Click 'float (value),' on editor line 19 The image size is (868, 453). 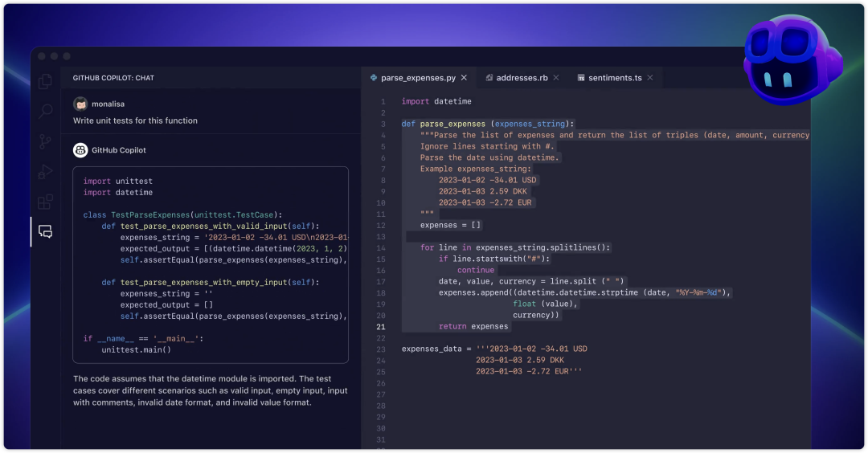(x=545, y=304)
